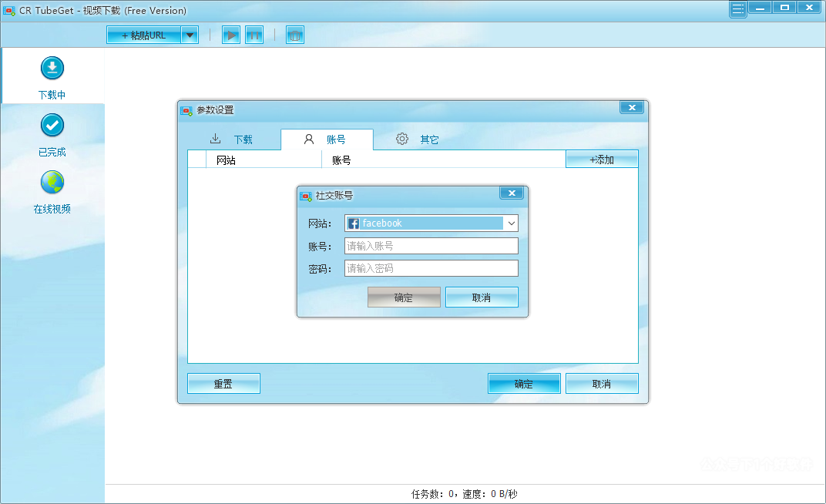Switch to the 其它 settings tab
Screen dimensions: 826x504
click(418, 139)
